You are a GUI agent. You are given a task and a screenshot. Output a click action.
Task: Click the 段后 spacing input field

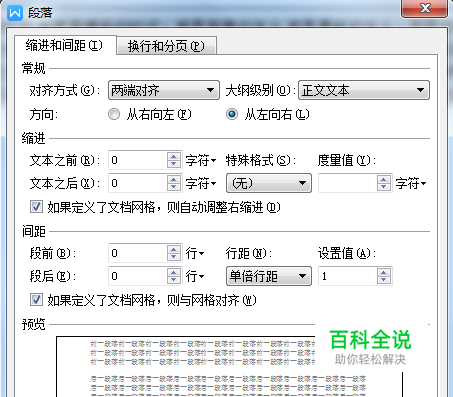pyautogui.click(x=137, y=276)
